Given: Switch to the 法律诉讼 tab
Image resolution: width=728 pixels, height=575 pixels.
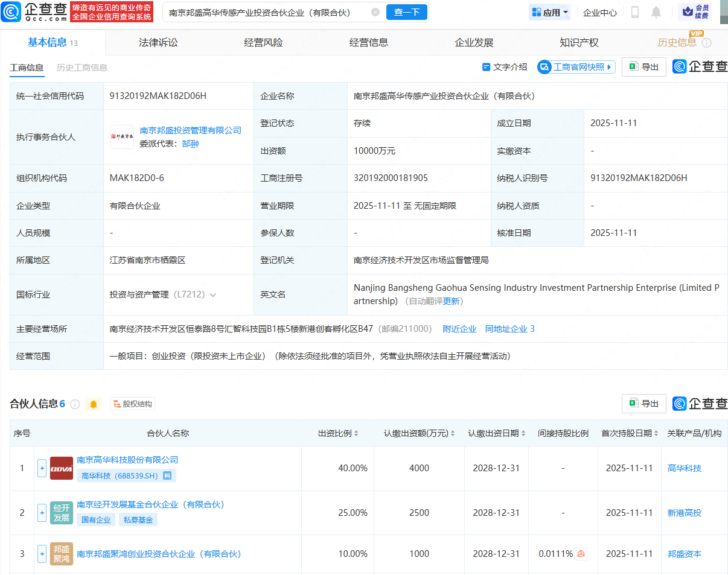Looking at the screenshot, I should click(158, 43).
